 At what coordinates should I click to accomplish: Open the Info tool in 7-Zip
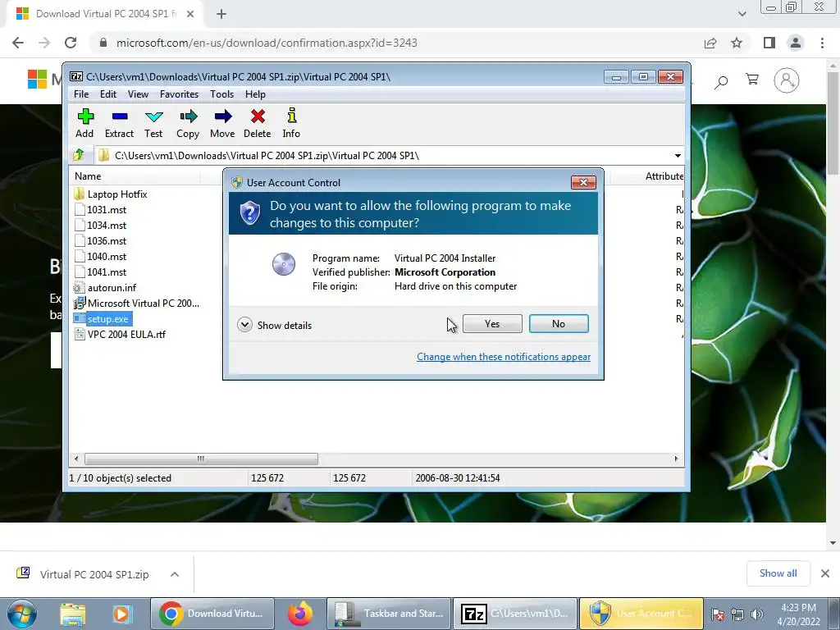click(x=291, y=124)
